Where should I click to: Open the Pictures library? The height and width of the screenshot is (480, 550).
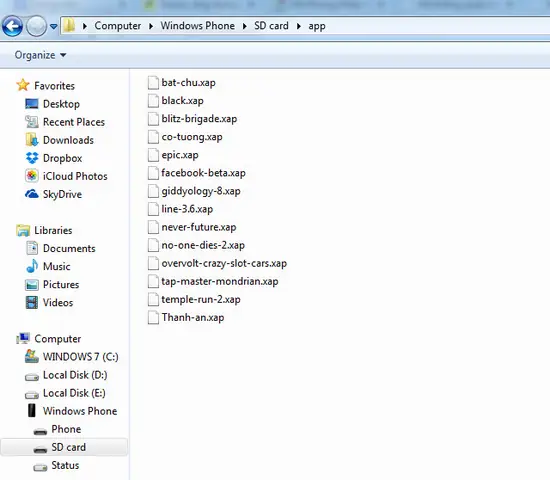click(x=61, y=285)
